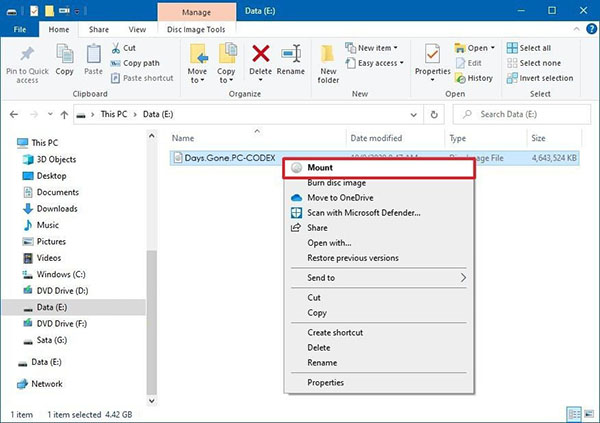Click Properties icon in quick access toolbar
The width and height of the screenshot is (600, 423).
[34, 11]
